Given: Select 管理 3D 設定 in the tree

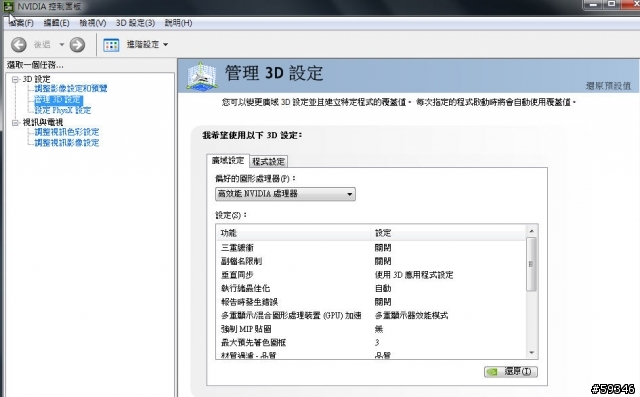Looking at the screenshot, I should click(x=58, y=100).
